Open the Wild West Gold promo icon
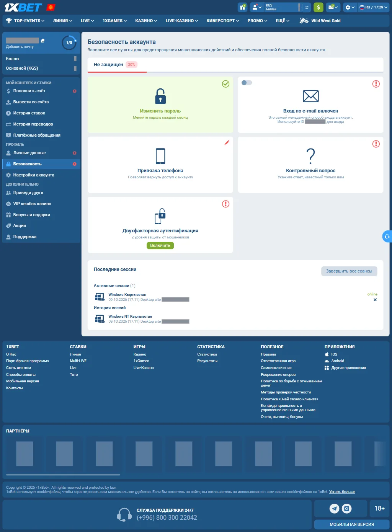Viewport: 392px width, 532px height. (304, 21)
